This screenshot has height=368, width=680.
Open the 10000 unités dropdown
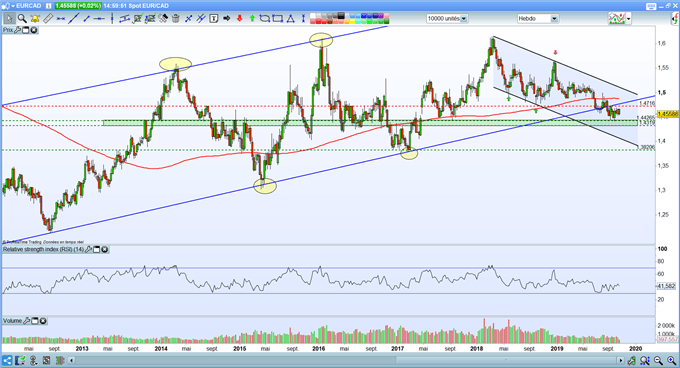[x=447, y=19]
